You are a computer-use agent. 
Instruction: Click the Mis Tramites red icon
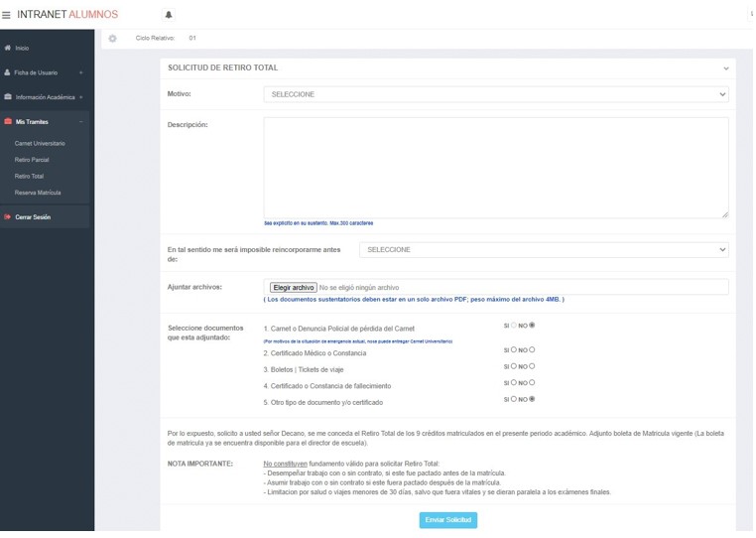pyautogui.click(x=8, y=122)
